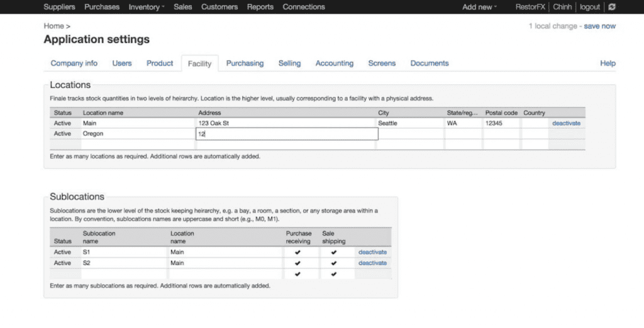Click the Oregon row address input field
This screenshot has width=644, height=328.
point(287,134)
